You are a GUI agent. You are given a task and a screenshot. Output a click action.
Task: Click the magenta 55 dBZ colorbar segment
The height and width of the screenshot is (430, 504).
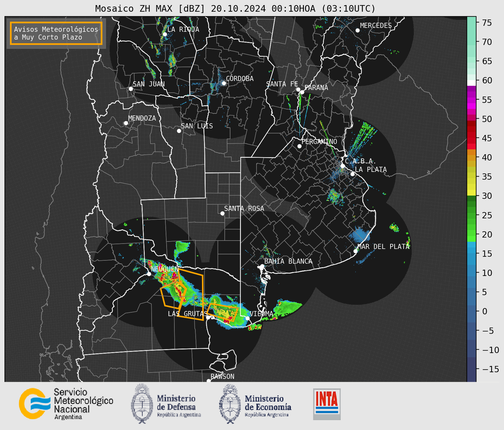(471, 100)
